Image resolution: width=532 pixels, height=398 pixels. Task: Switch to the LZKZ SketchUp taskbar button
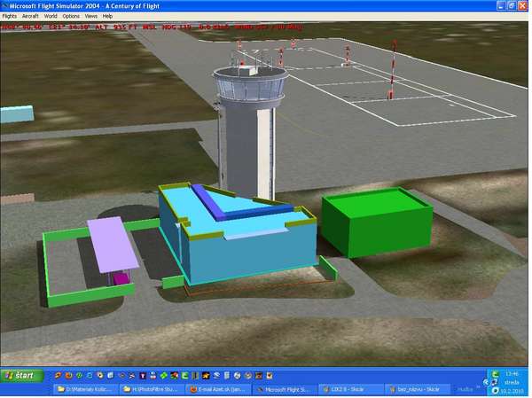[350, 389]
